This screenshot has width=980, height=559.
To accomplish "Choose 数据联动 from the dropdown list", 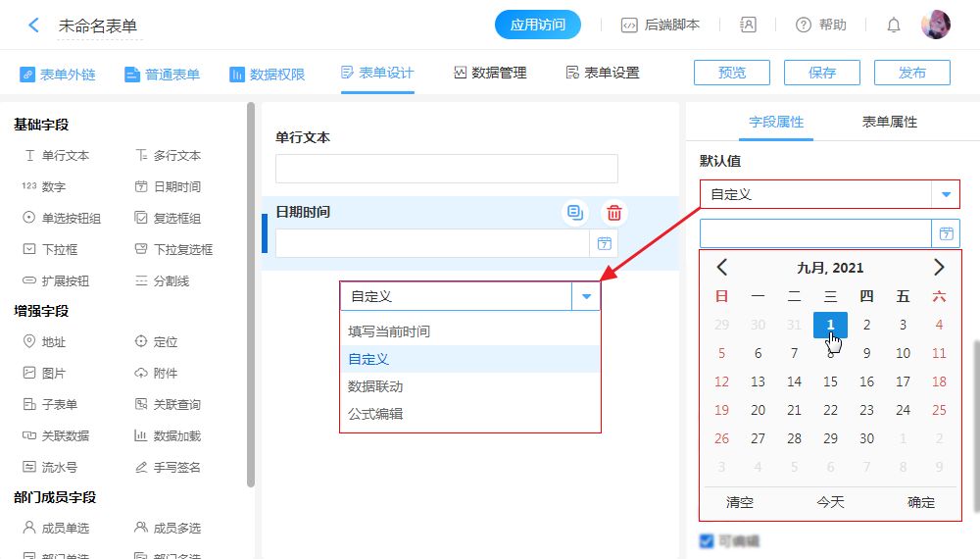I will tap(375, 386).
